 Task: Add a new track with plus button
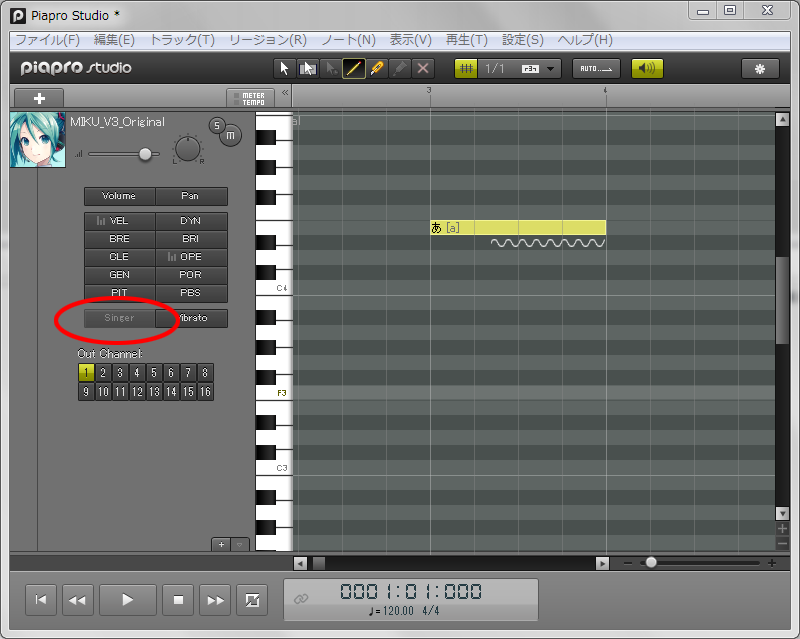point(39,99)
